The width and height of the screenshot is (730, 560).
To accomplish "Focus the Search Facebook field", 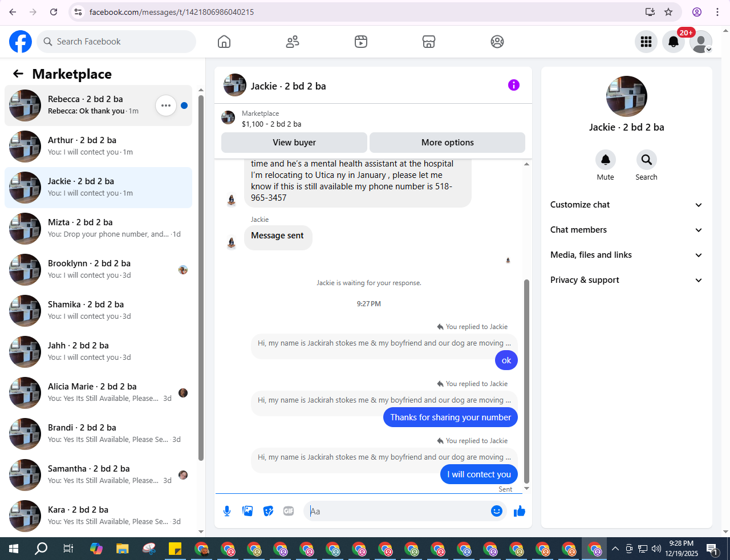I will [117, 42].
